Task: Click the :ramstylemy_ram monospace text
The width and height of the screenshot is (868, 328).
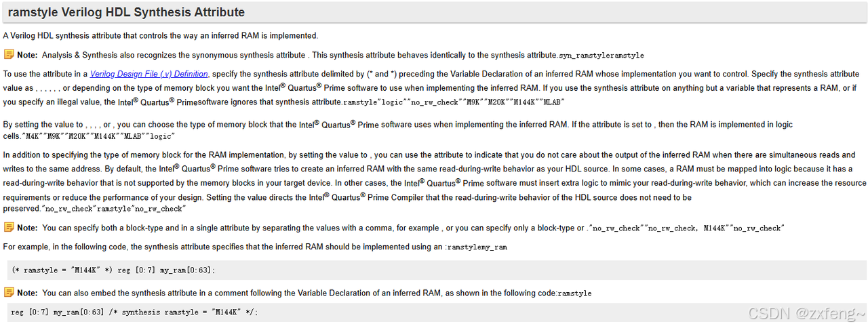Action: pyautogui.click(x=476, y=247)
